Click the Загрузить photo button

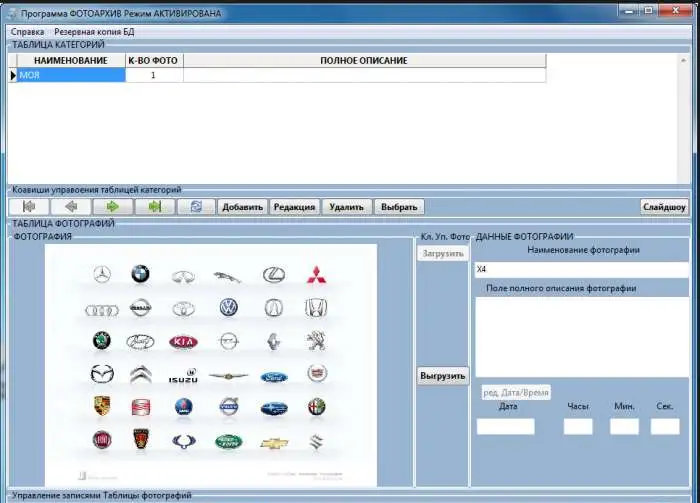[443, 254]
